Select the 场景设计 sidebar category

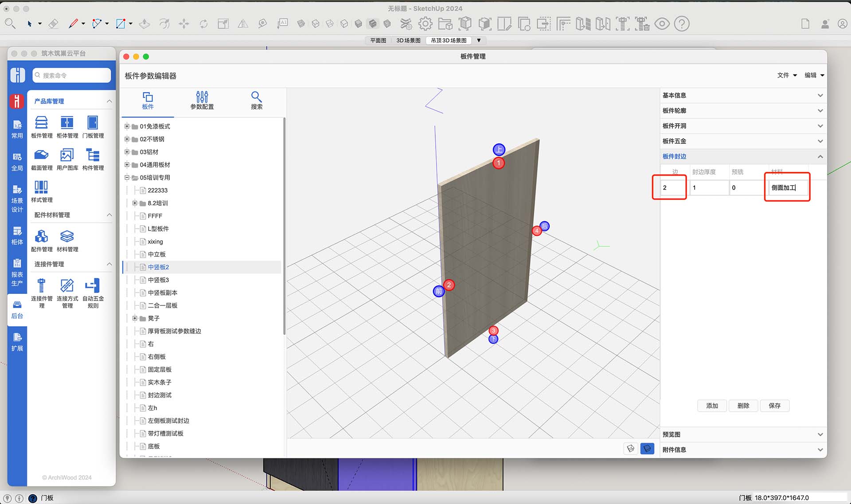[17, 199]
